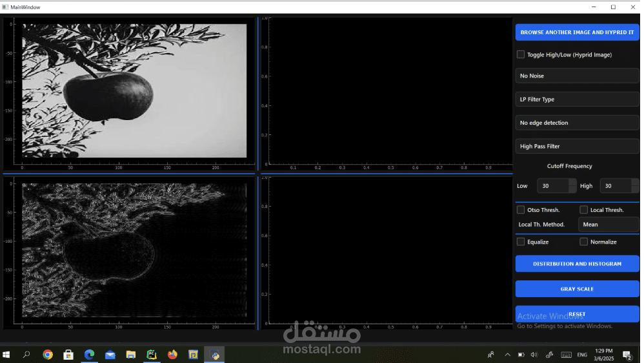Click the original apple image plot
The width and height of the screenshot is (644, 363).
pos(134,90)
